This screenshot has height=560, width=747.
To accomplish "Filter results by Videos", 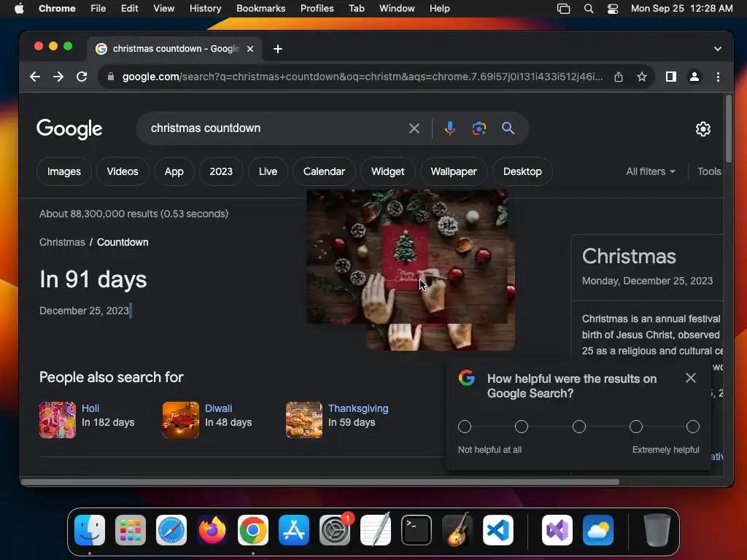I will coord(123,171).
